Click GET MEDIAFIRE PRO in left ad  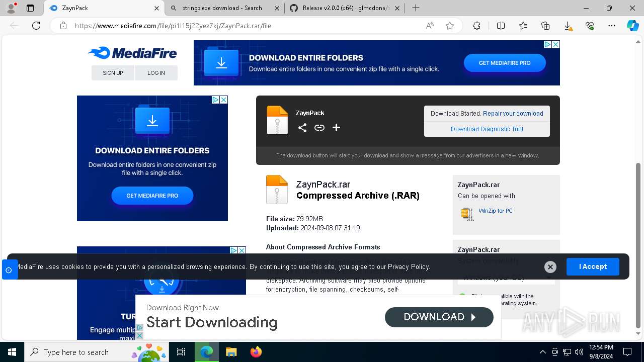click(x=152, y=196)
